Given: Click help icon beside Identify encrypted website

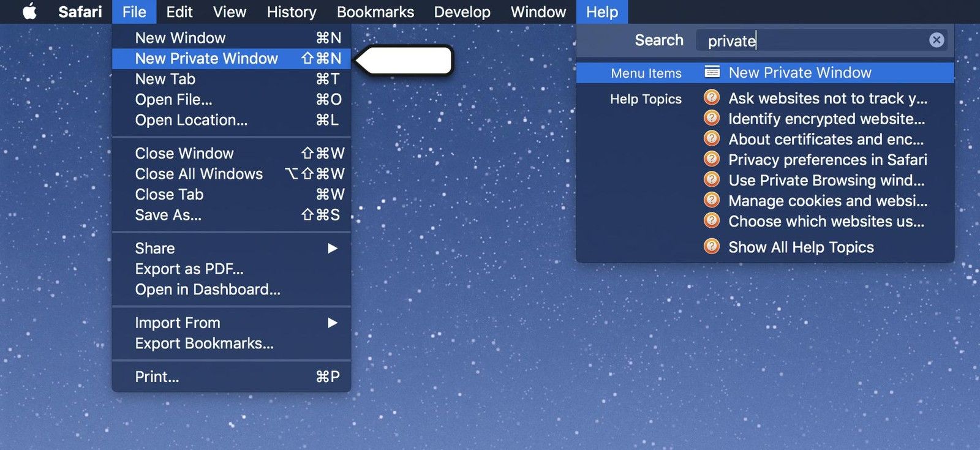Looking at the screenshot, I should [x=712, y=118].
